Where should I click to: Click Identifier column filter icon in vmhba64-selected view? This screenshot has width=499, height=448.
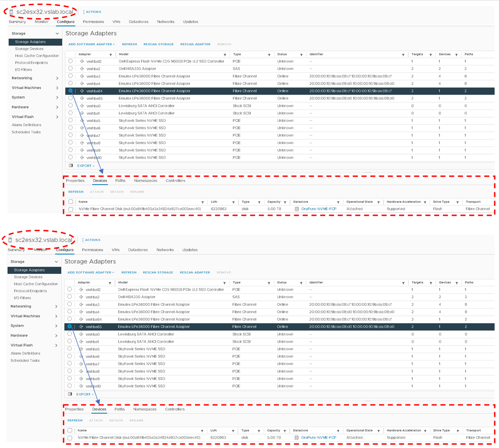coord(403,55)
